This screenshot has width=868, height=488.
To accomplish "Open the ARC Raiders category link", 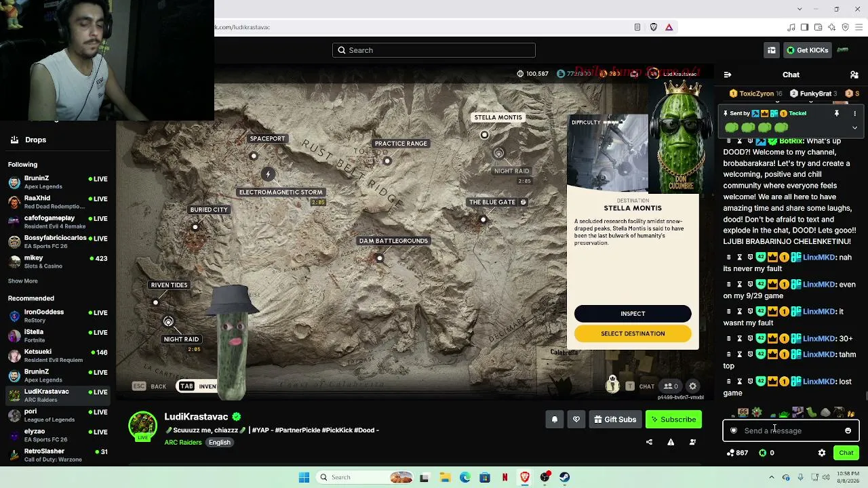I will pos(183,443).
